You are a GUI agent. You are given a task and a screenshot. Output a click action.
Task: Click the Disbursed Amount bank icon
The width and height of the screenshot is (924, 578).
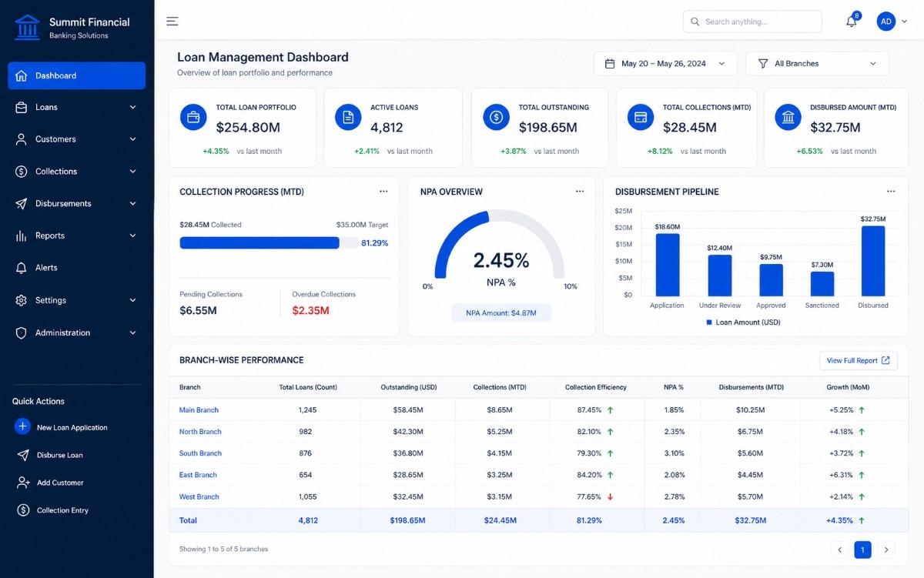pos(788,118)
